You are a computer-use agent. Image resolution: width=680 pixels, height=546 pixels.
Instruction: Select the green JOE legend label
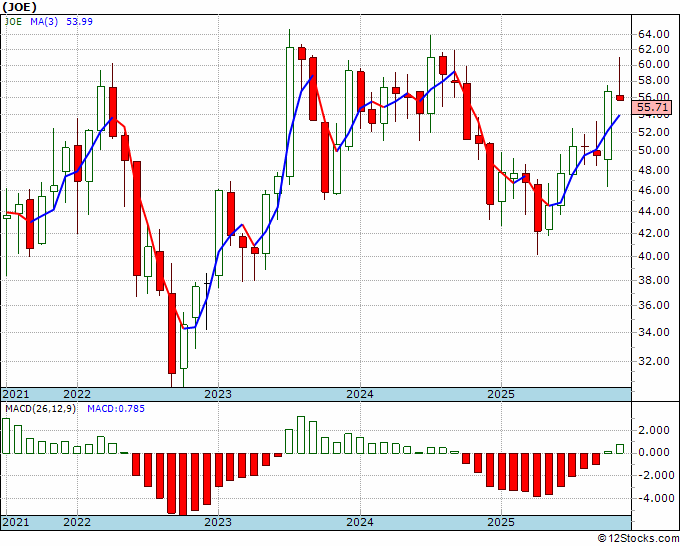[13, 21]
